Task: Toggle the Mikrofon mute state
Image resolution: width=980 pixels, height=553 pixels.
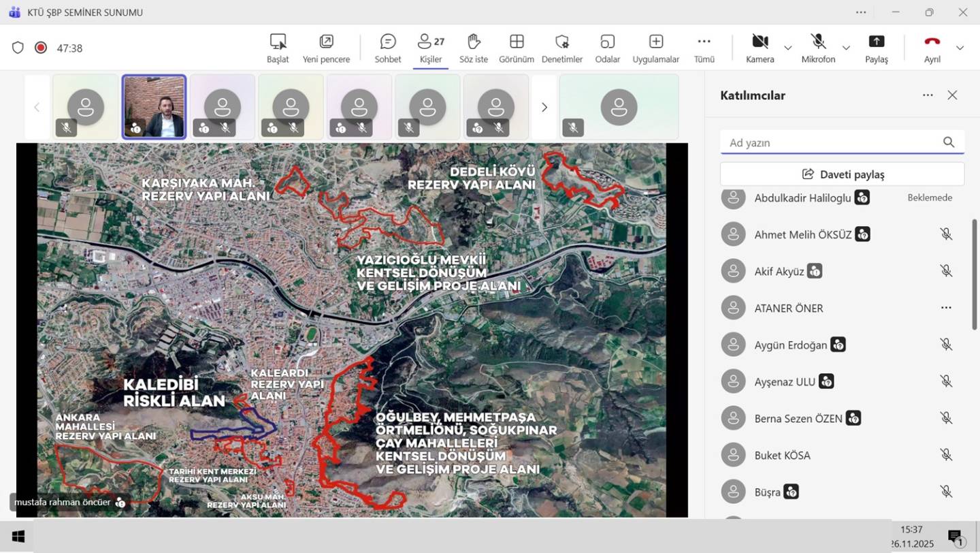Action: point(818,48)
